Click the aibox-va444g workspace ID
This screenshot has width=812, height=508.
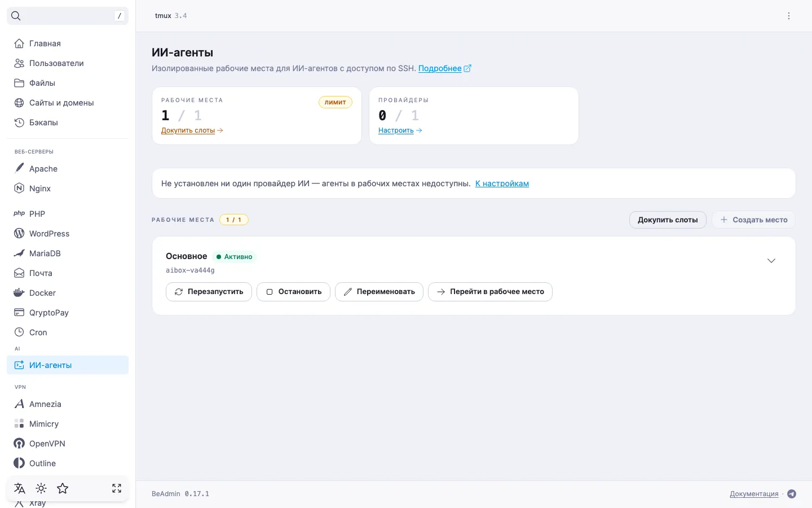coord(190,270)
